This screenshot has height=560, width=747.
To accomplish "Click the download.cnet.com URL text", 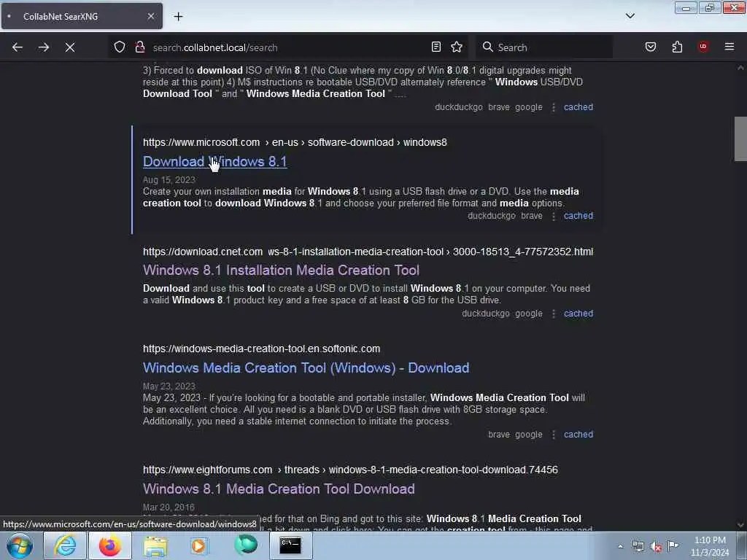I will (368, 252).
